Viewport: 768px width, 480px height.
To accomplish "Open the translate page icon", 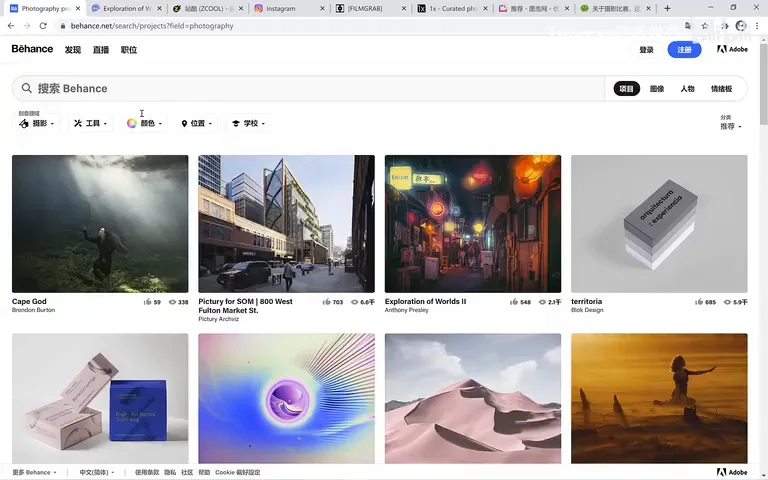I will (x=688, y=25).
